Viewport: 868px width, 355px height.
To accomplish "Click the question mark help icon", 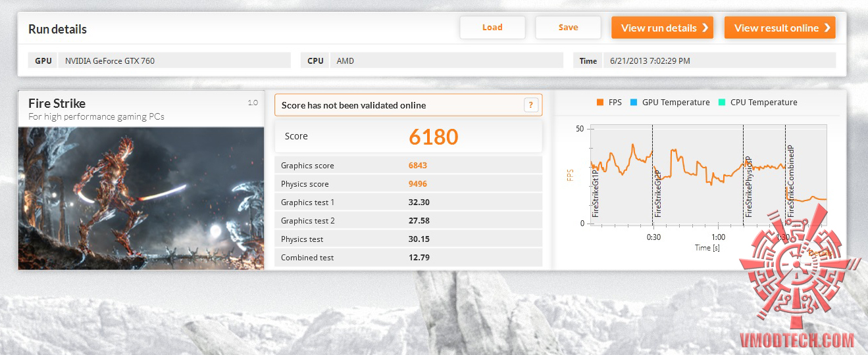I will click(531, 105).
